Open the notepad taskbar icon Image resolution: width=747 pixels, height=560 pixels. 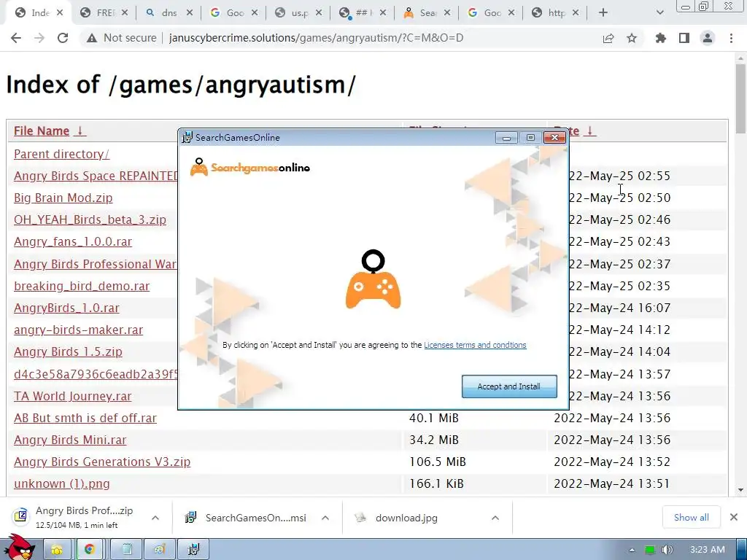click(126, 550)
